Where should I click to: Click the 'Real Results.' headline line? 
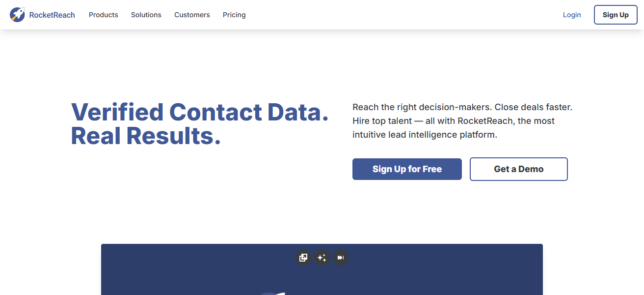(146, 136)
